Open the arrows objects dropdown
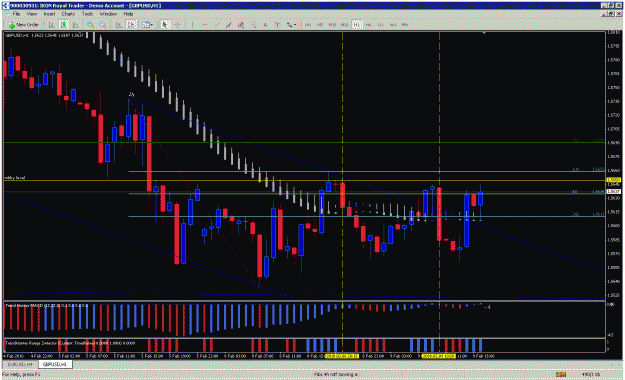 (x=291, y=25)
